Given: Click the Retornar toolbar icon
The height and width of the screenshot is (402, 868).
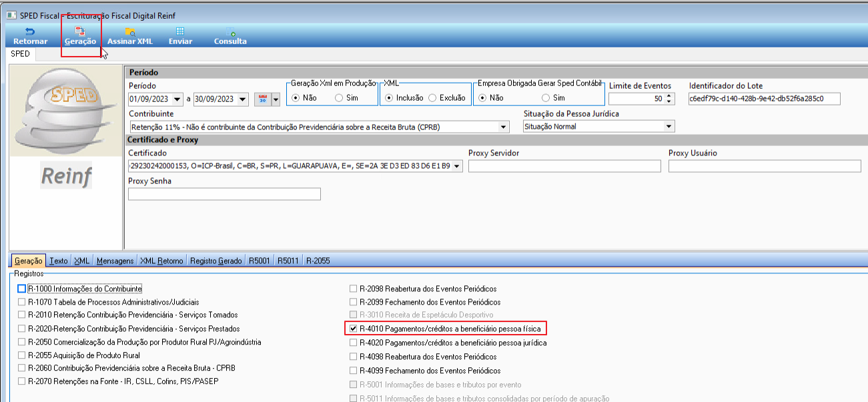Looking at the screenshot, I should pyautogui.click(x=30, y=31).
